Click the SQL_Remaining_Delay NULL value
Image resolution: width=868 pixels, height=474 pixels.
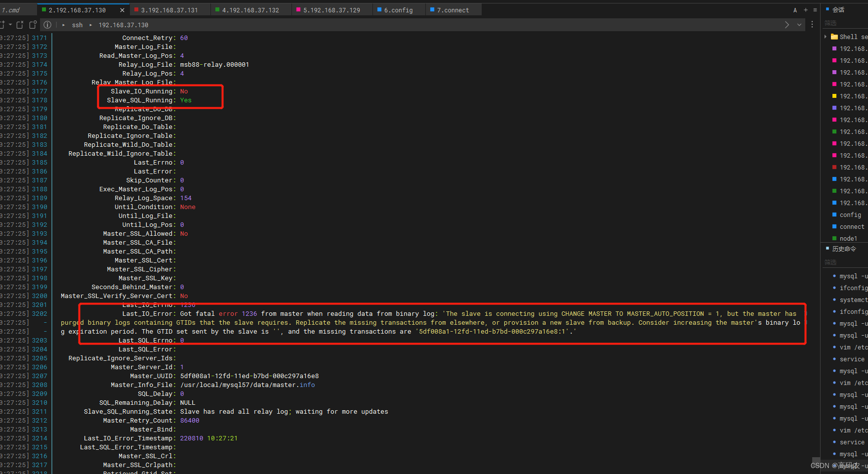click(188, 402)
